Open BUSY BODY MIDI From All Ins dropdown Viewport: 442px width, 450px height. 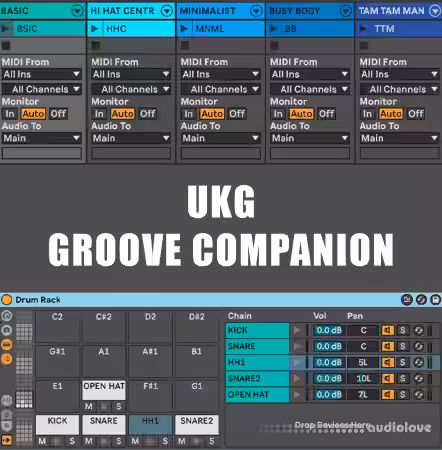[310, 74]
